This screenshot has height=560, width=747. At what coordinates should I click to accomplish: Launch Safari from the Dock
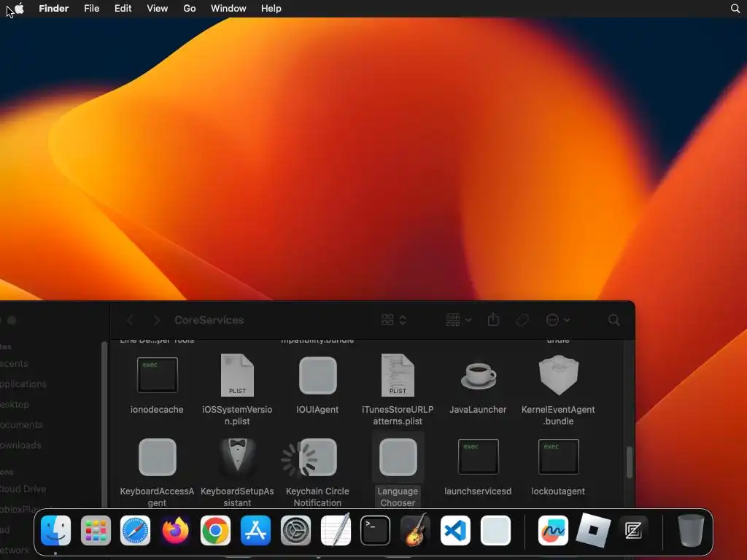135,531
